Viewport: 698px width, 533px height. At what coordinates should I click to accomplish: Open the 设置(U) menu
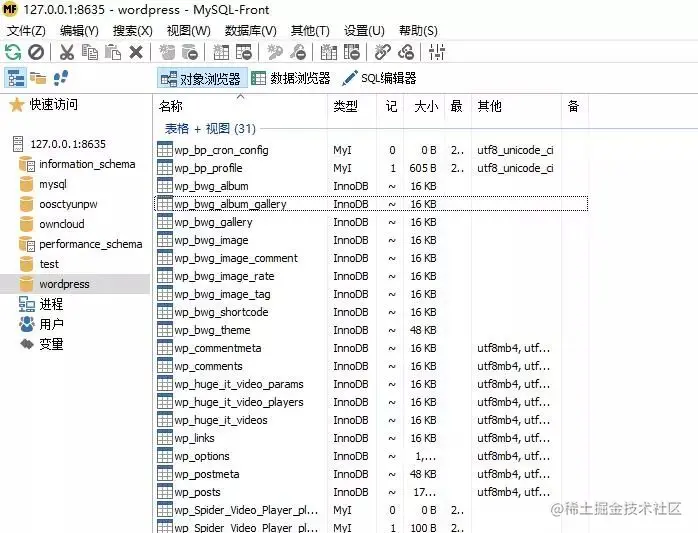364,31
